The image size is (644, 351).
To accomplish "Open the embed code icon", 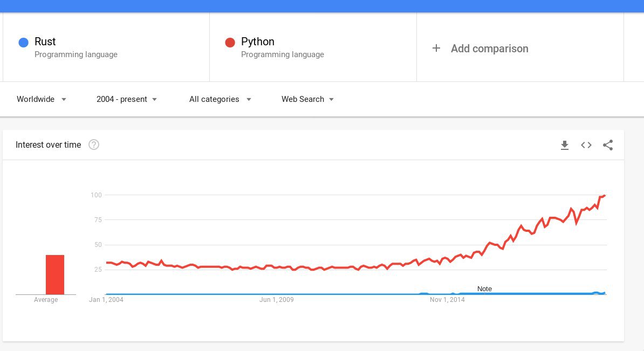I will coord(586,145).
